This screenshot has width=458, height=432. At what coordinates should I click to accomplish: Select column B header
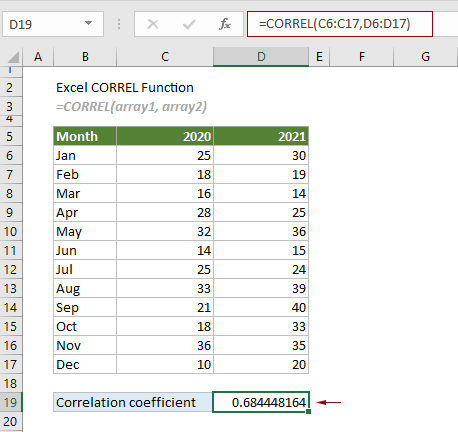click(85, 57)
